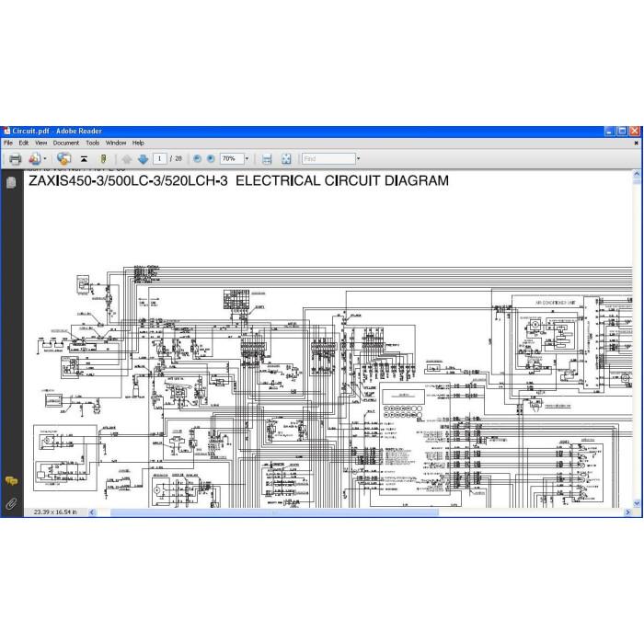The image size is (644, 644).
Task: Click the page number input field
Action: coord(160,158)
